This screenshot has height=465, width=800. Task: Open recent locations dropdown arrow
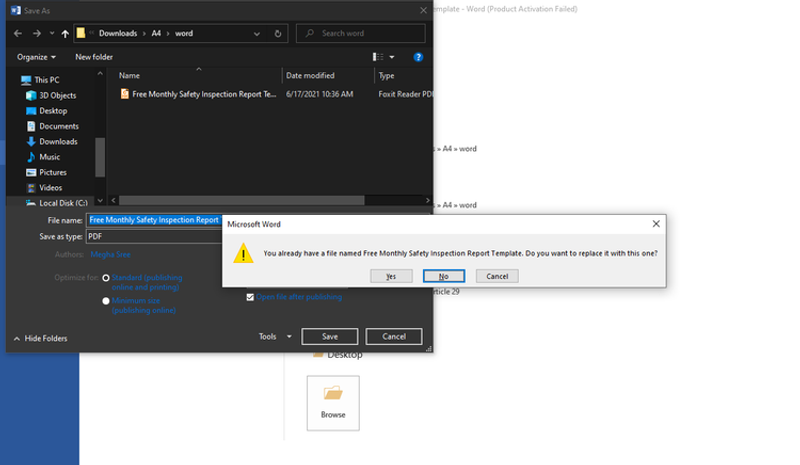coord(52,33)
